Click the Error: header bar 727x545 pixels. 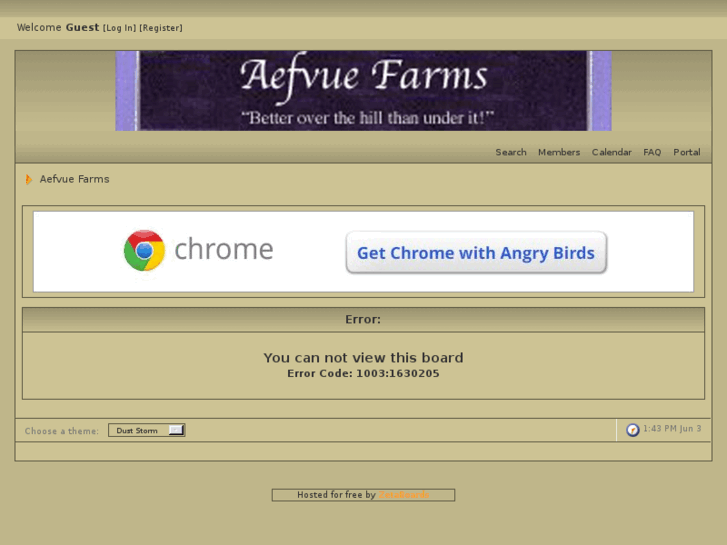363,320
